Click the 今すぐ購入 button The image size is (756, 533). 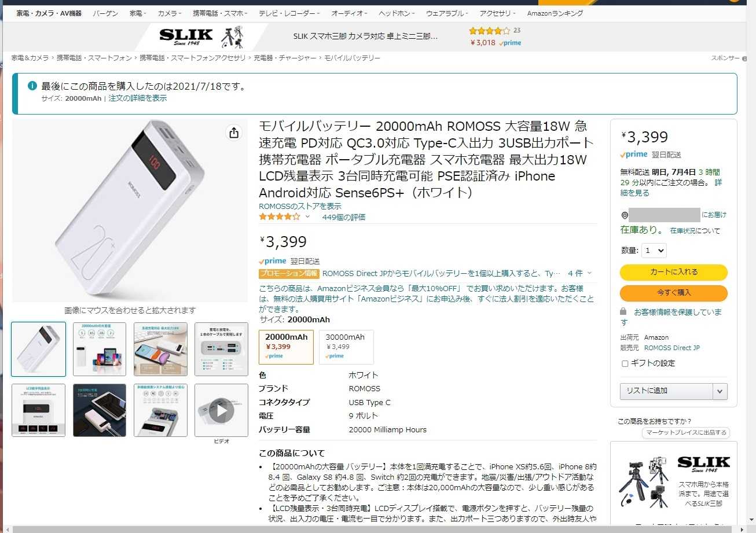tap(673, 293)
